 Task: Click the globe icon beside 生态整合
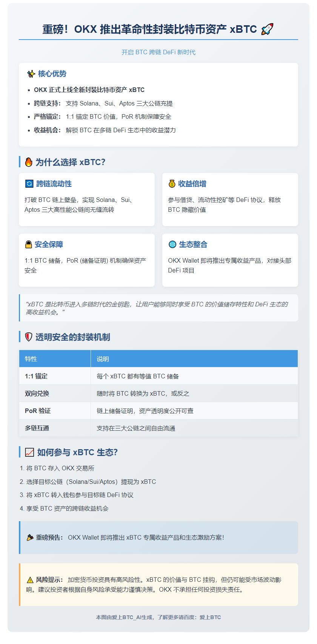pos(172,244)
